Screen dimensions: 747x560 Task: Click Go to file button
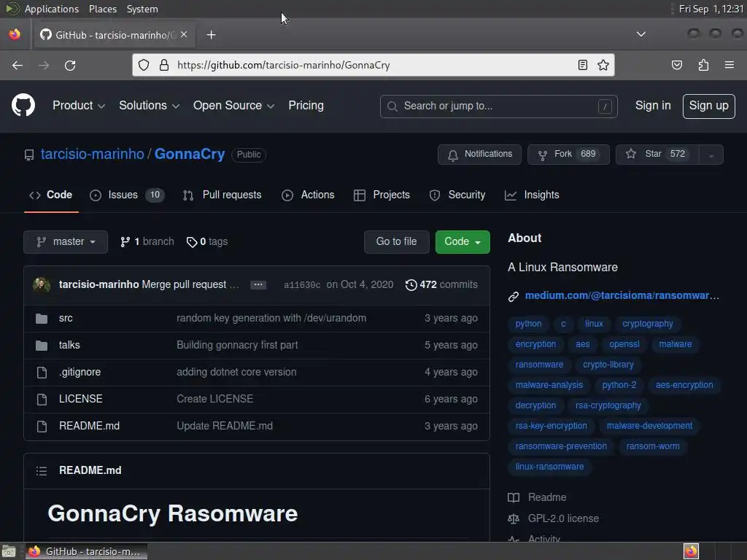pyautogui.click(x=396, y=242)
